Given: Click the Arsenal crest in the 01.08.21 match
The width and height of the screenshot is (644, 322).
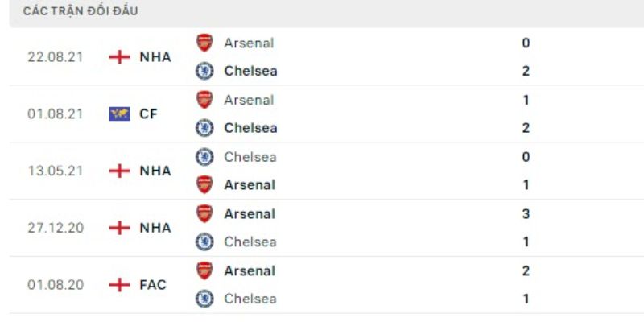Looking at the screenshot, I should pyautogui.click(x=205, y=101).
